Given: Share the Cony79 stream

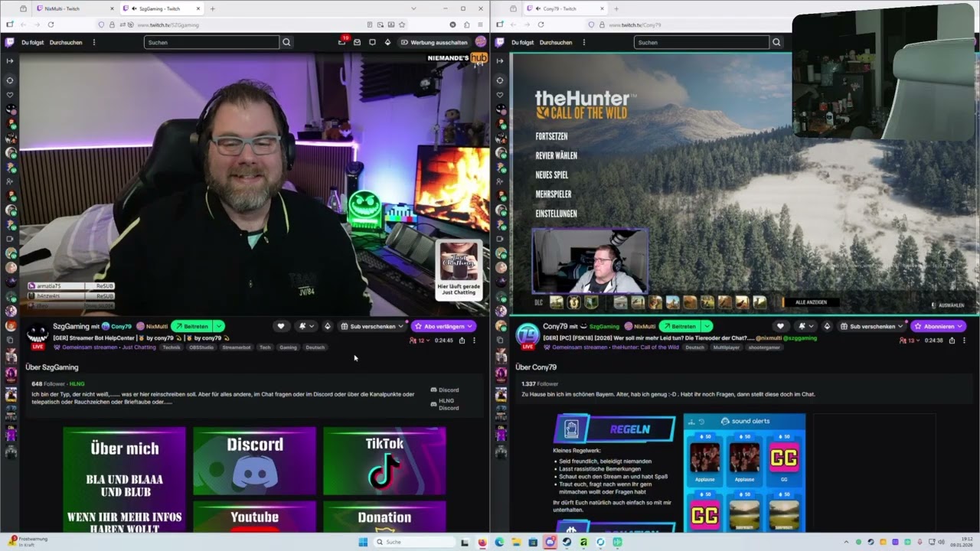Looking at the screenshot, I should [x=952, y=341].
